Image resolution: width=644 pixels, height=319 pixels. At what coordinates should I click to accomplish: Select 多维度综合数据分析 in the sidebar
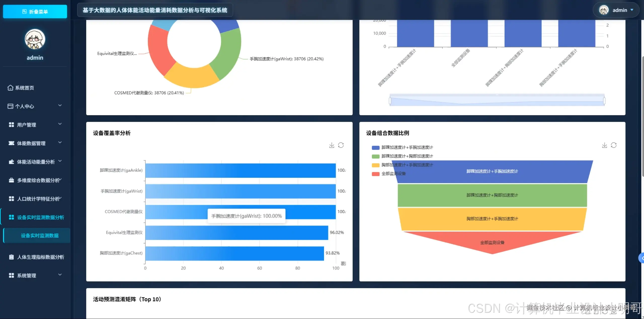38,180
